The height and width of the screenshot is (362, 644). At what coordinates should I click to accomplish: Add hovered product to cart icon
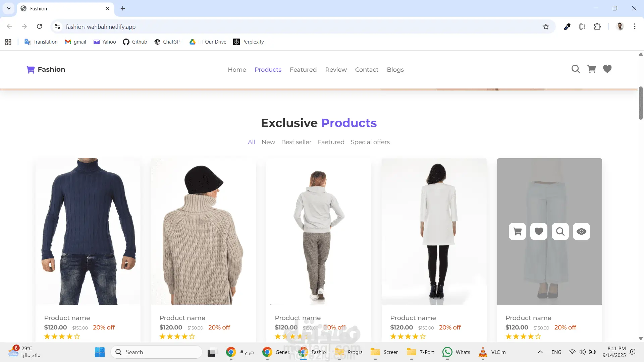(517, 231)
